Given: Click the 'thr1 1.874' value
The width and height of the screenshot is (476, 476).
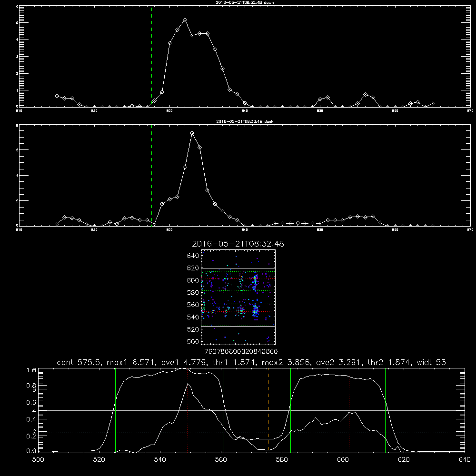Looking at the screenshot, I should click(233, 362).
